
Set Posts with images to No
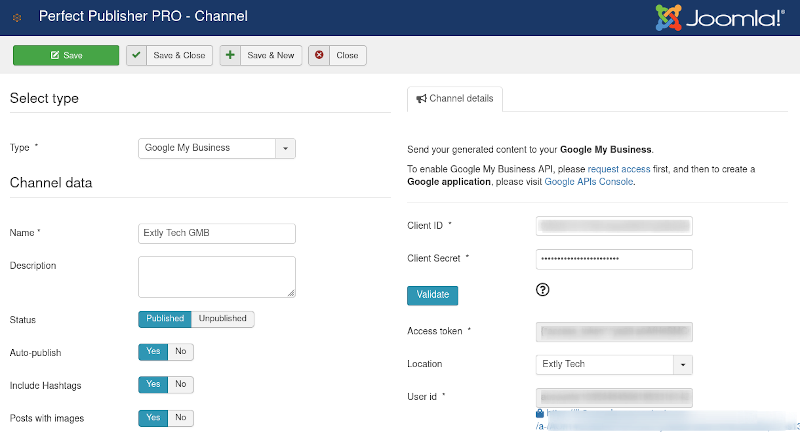pos(181,418)
